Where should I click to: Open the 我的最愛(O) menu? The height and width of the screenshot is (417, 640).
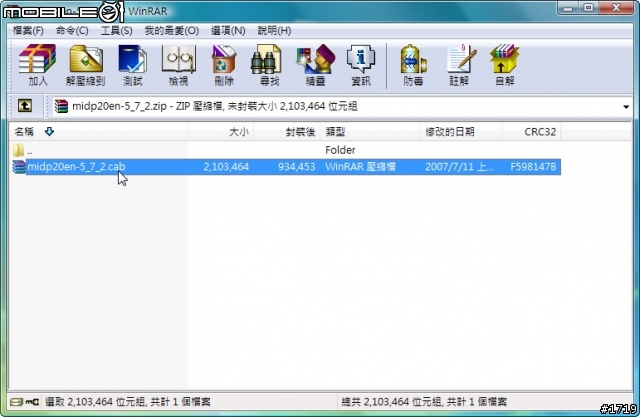[172, 31]
